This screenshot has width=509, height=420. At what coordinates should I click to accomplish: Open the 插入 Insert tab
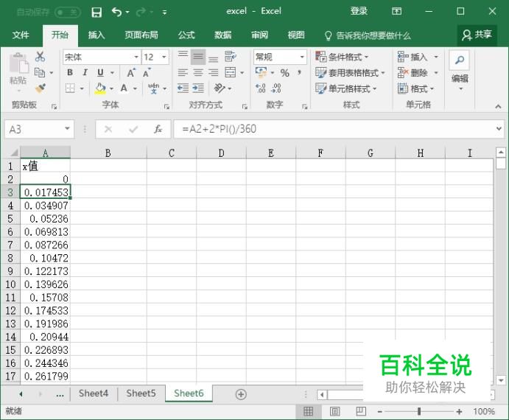tap(96, 35)
